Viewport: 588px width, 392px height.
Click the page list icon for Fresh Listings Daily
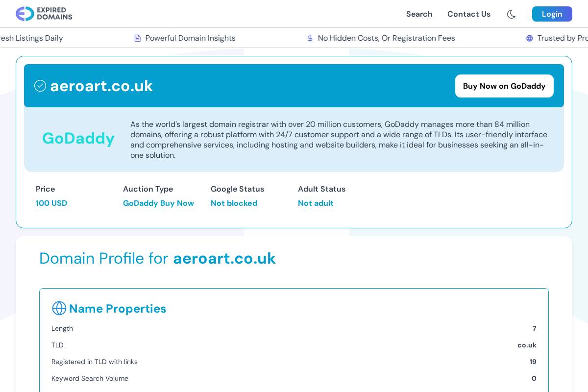[1, 38]
